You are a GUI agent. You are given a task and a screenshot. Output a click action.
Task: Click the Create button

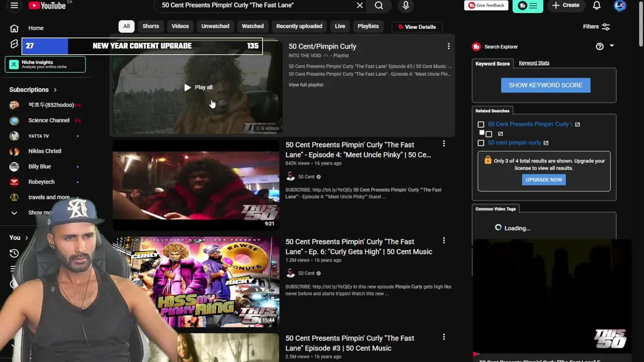566,6
